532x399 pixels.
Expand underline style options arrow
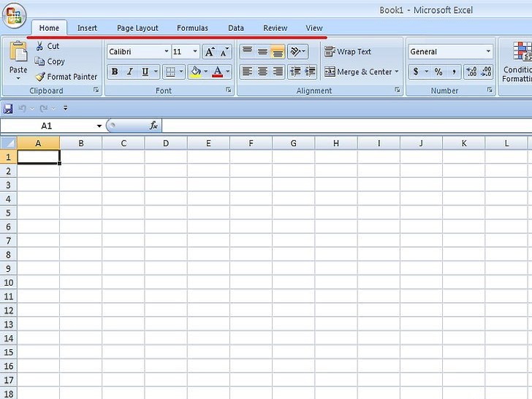coord(156,72)
